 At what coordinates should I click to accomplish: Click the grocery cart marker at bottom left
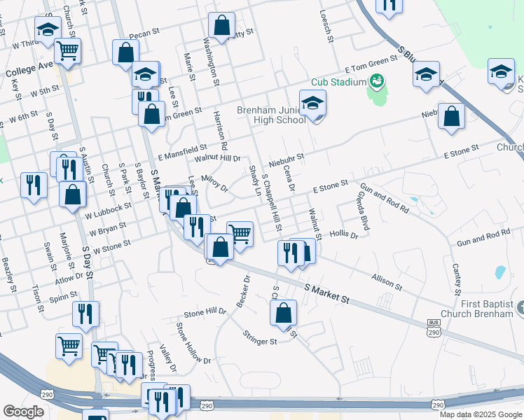click(x=69, y=348)
